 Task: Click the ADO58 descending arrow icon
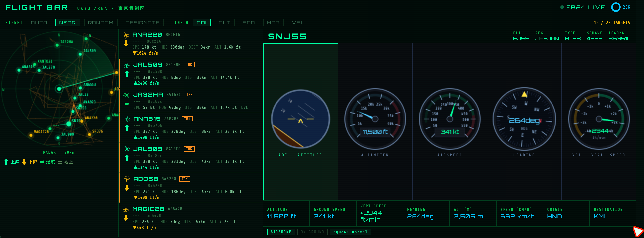point(127,188)
